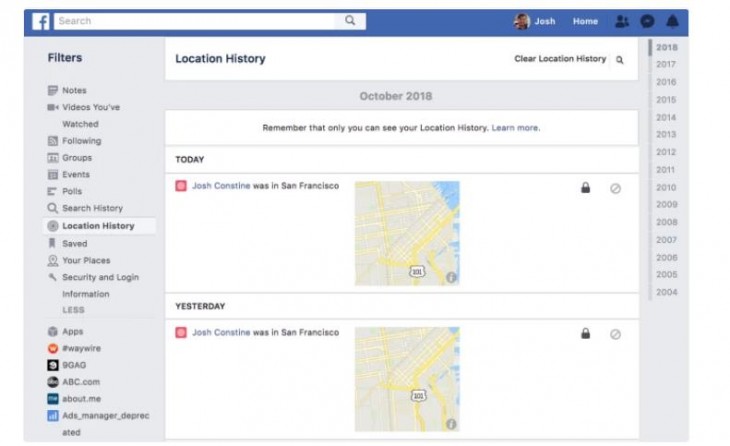Open the friend requests icon
730x446 pixels.
coord(622,21)
